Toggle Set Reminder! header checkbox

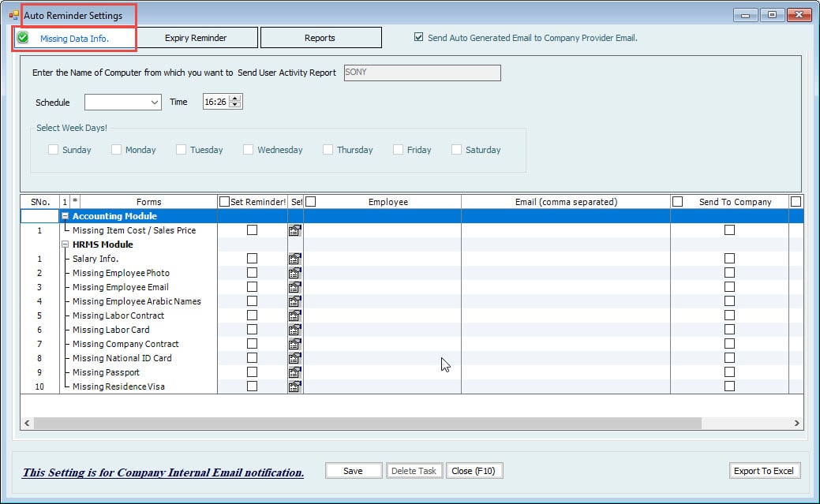click(224, 201)
